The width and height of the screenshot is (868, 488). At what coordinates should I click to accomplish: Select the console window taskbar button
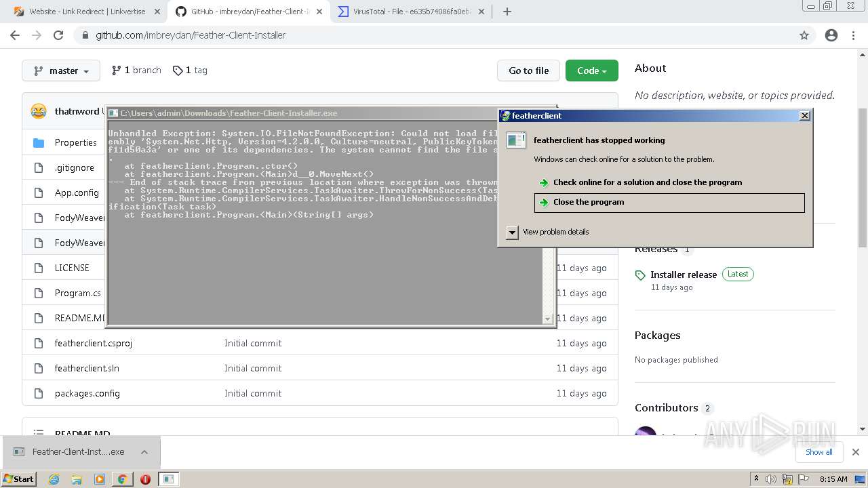coord(169,479)
